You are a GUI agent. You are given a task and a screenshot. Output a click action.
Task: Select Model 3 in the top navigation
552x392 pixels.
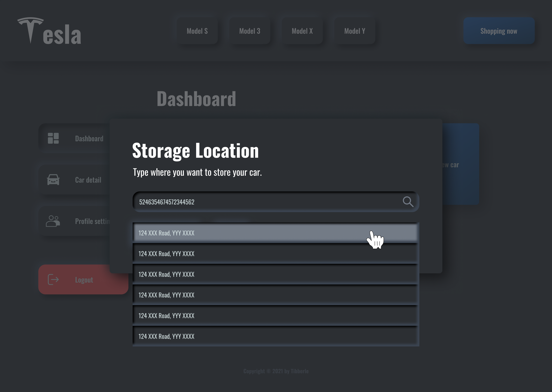(x=250, y=31)
